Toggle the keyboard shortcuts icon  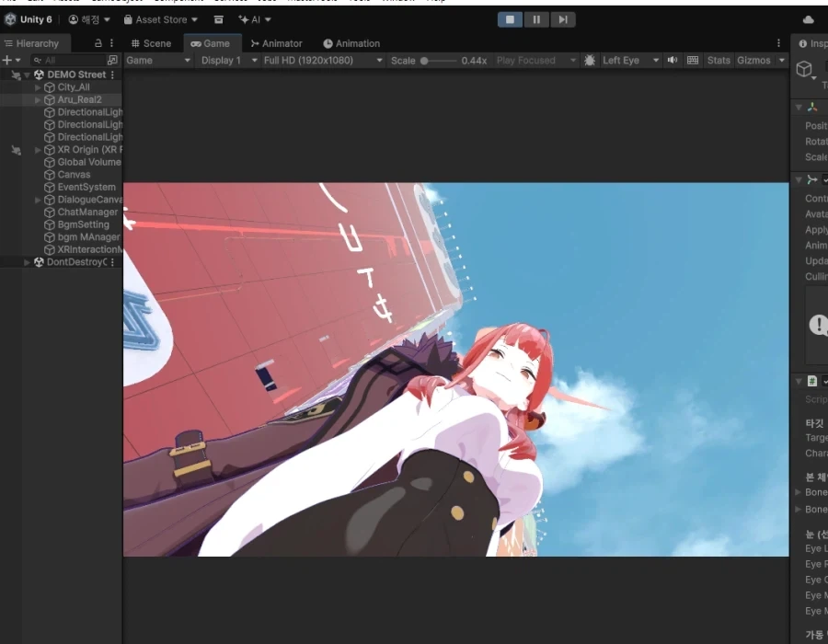(693, 61)
